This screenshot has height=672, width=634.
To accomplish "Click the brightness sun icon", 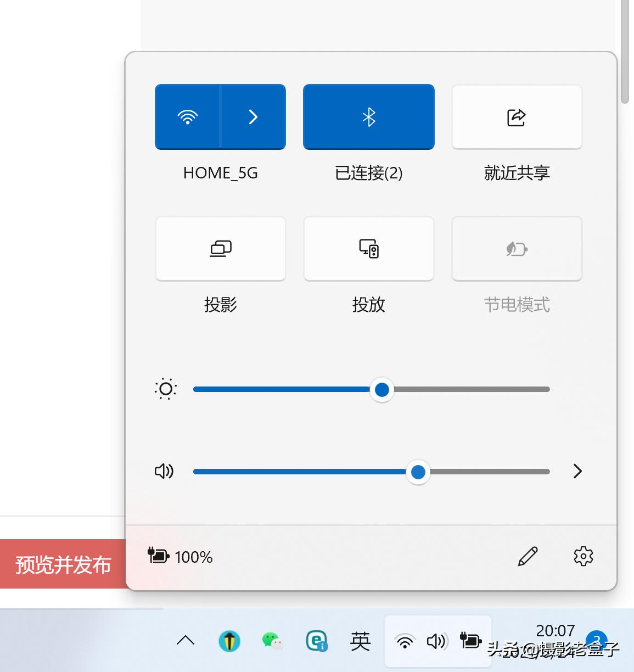I will (x=165, y=389).
